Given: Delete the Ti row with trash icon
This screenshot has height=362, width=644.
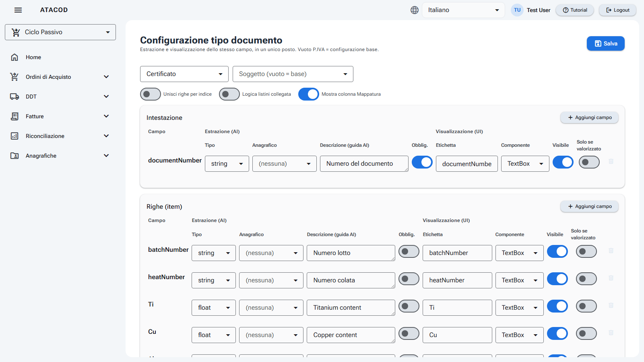Looking at the screenshot, I should (x=611, y=305).
